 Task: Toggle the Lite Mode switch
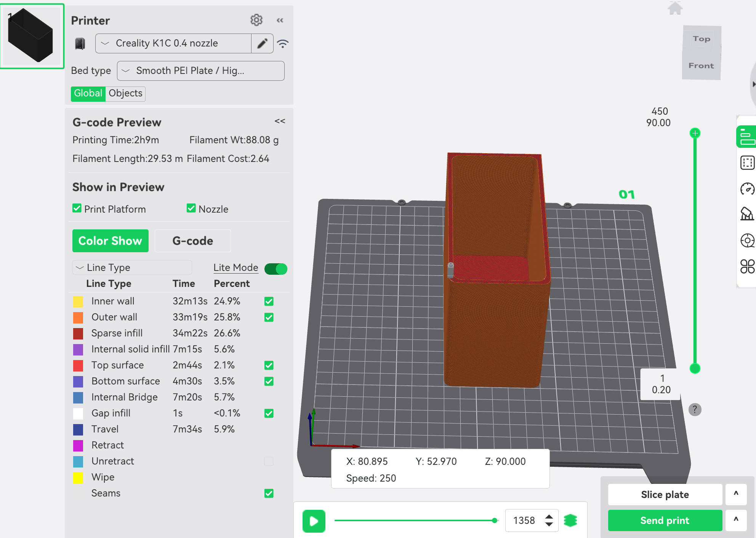[x=276, y=269]
